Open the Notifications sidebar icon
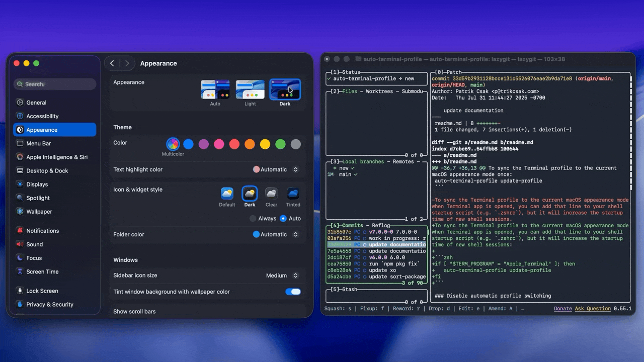Screen dimensions: 644x362 pyautogui.click(x=20, y=231)
